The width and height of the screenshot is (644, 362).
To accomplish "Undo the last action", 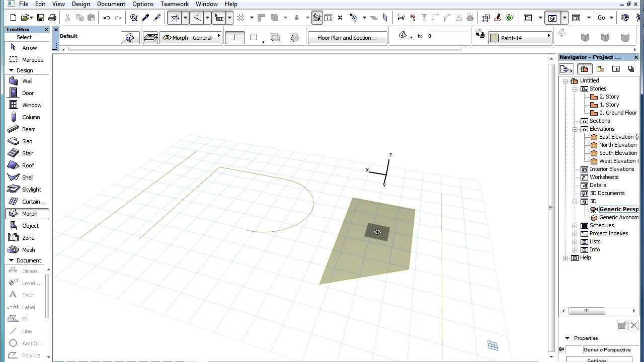I will [x=107, y=18].
